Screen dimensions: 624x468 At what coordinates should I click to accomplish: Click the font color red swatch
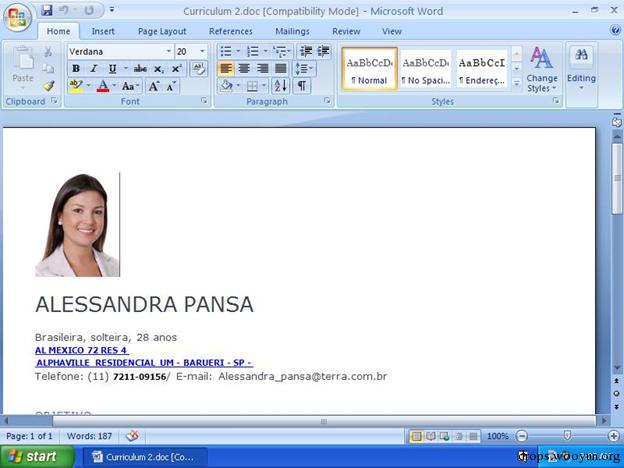click(102, 86)
